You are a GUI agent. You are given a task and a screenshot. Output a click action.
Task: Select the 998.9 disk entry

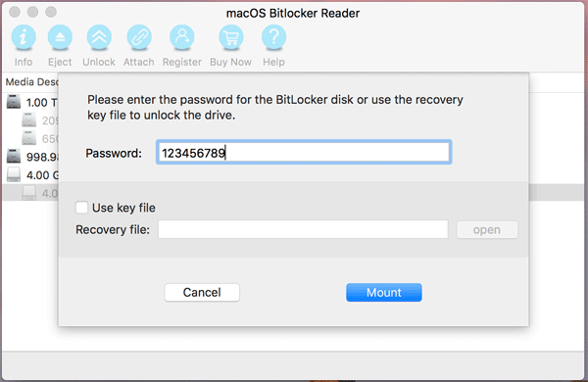(x=31, y=157)
